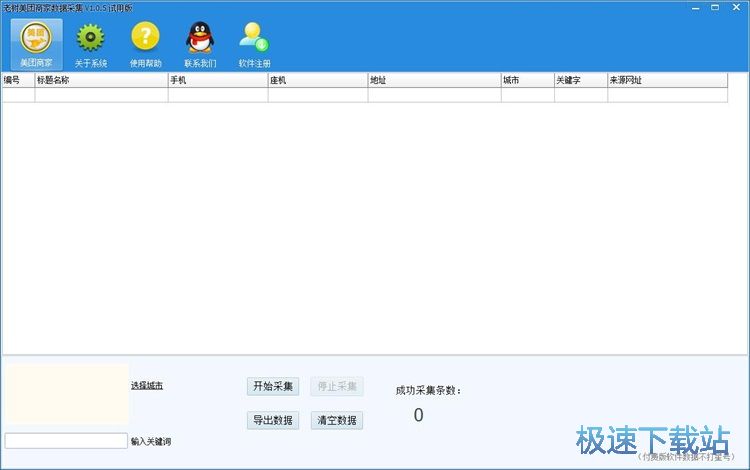The width and height of the screenshot is (750, 470).
Task: Click the 开始采集 button
Action: (x=273, y=386)
